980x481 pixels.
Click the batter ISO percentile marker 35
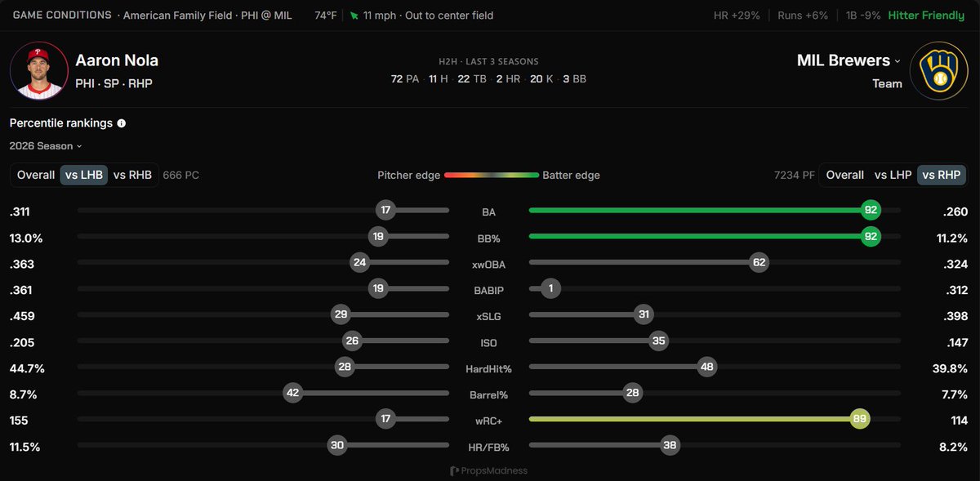coord(659,341)
